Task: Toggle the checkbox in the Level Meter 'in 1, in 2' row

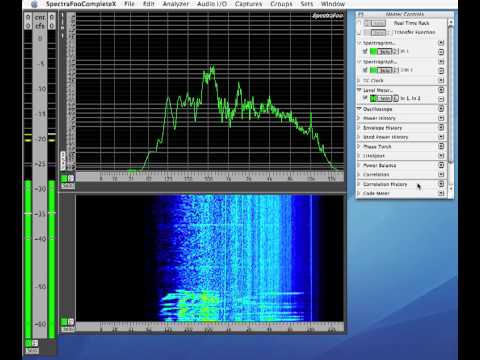Action: (365, 98)
